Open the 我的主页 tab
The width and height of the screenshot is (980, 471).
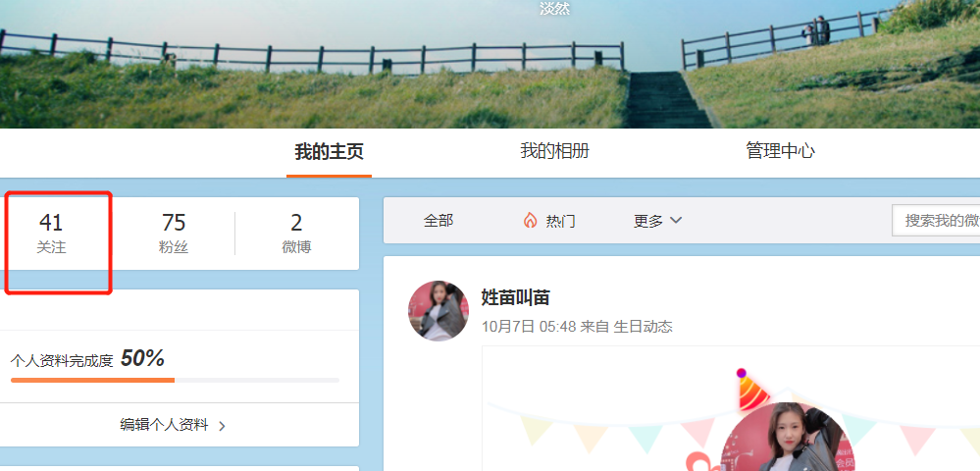pos(329,151)
